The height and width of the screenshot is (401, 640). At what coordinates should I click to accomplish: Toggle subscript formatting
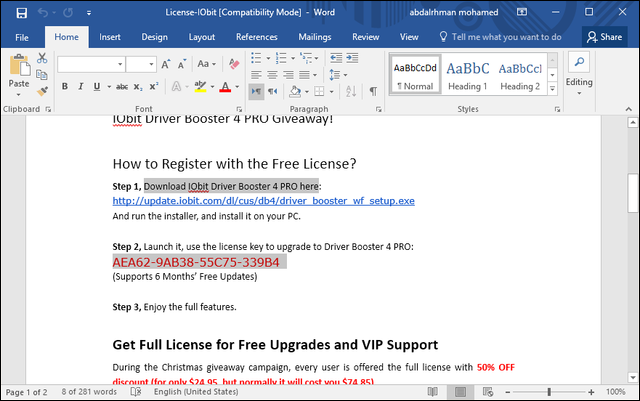pyautogui.click(x=138, y=87)
